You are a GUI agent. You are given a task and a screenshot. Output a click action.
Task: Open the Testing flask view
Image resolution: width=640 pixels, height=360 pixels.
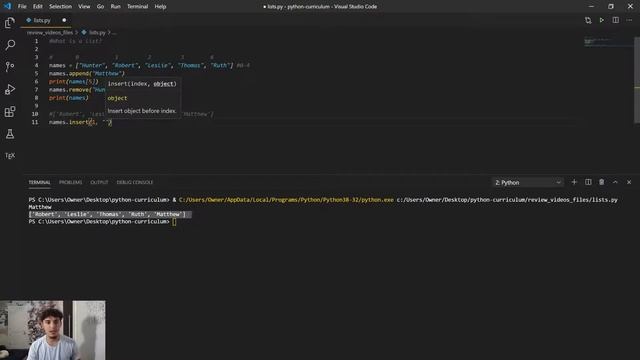(10, 133)
